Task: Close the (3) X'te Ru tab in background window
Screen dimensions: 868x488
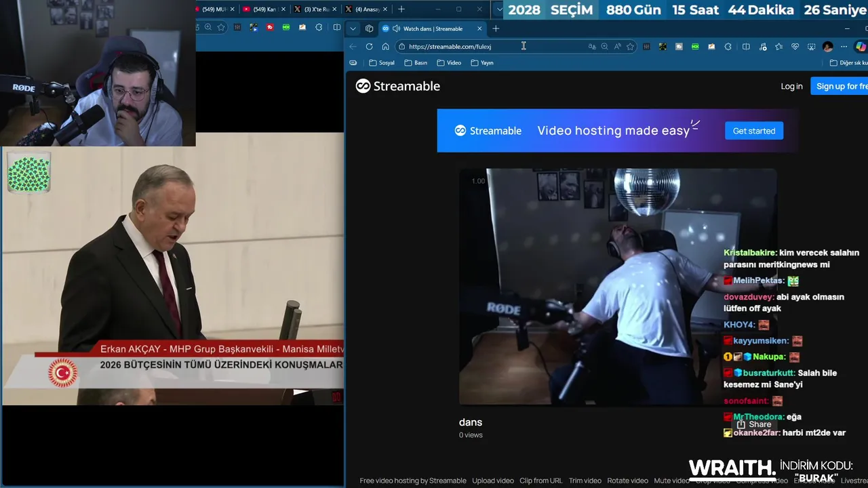Action: [x=334, y=9]
